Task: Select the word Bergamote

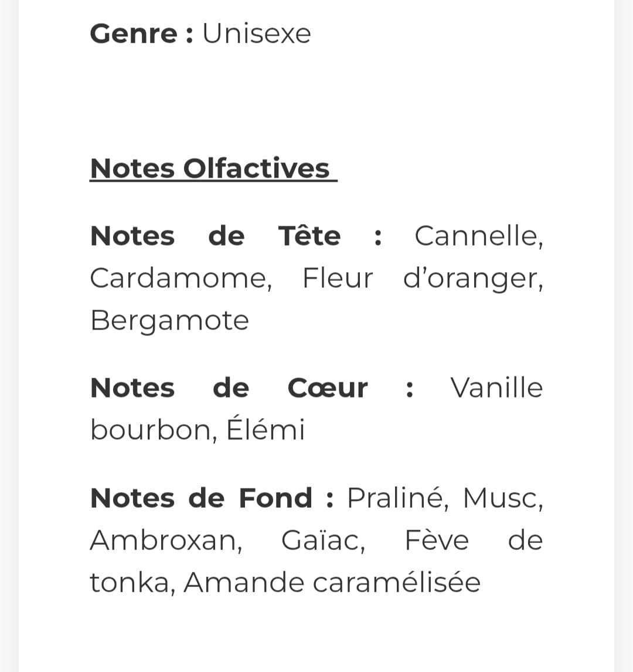Action: 169,321
